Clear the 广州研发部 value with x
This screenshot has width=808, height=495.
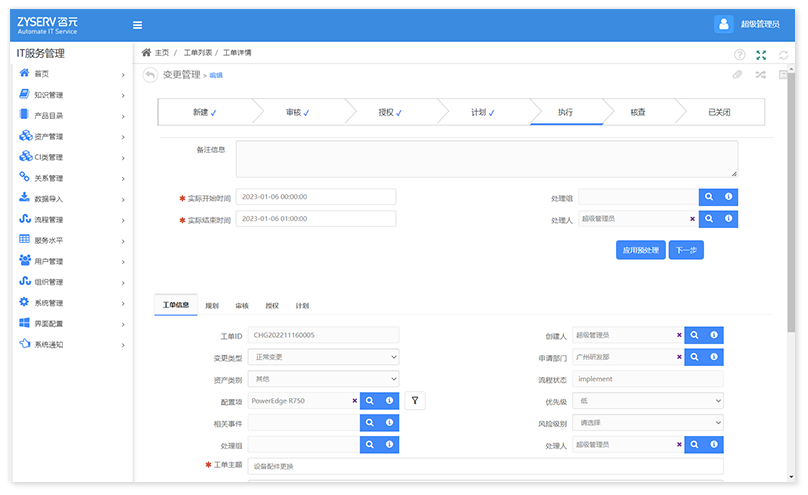pos(679,357)
